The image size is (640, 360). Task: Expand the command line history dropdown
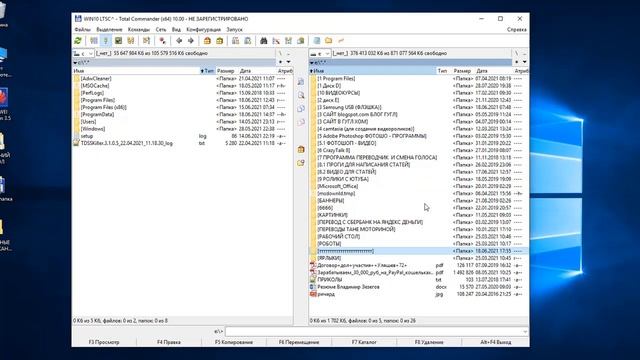coord(525,332)
